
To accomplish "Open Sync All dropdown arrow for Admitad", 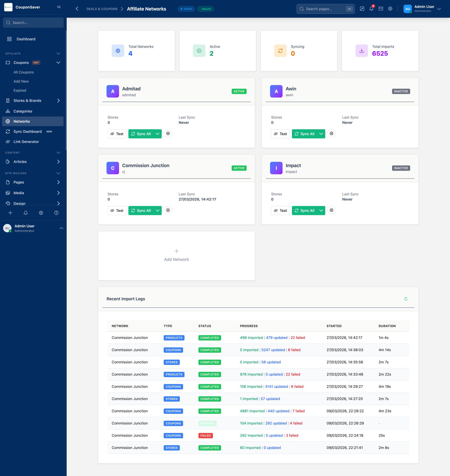I will coord(157,134).
